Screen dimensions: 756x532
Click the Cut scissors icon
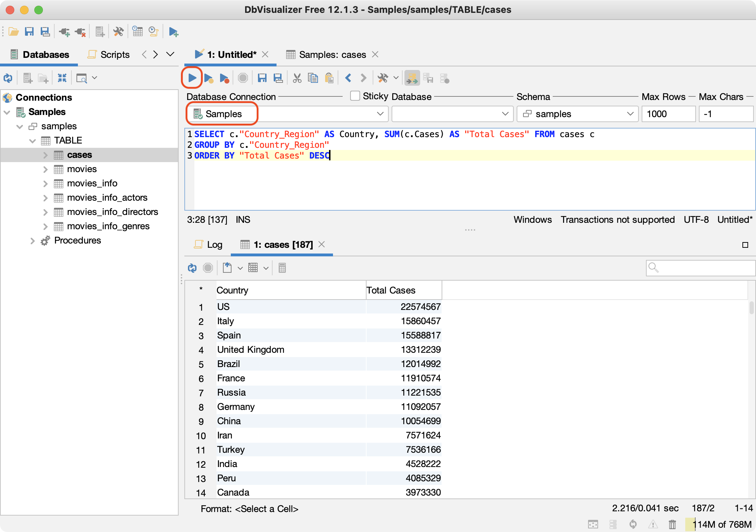[x=297, y=78]
